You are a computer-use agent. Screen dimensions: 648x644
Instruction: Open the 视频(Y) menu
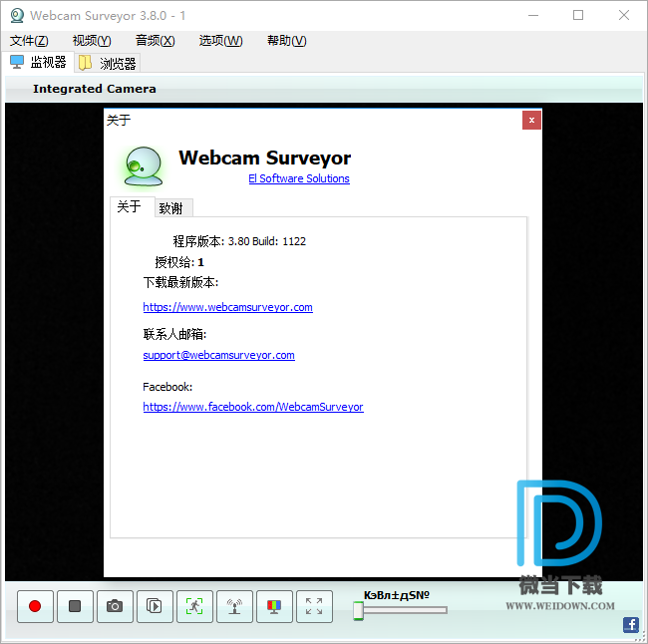point(92,41)
